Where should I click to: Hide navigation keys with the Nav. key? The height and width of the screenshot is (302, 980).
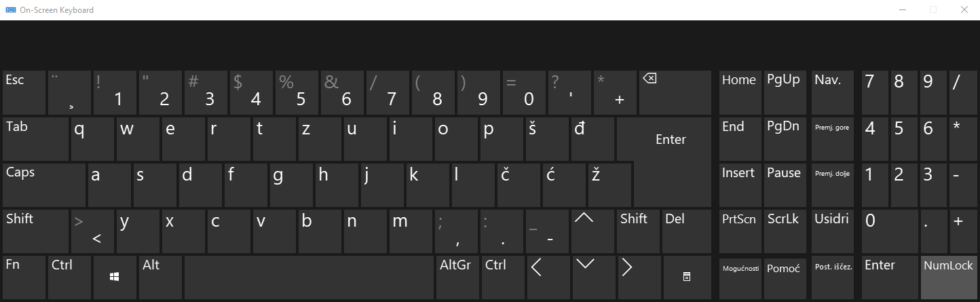tap(832, 92)
